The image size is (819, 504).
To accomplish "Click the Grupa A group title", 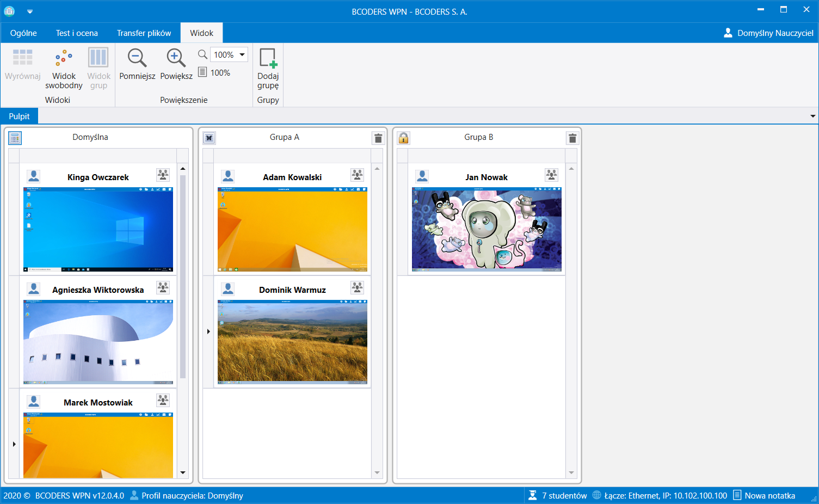I will 285,137.
